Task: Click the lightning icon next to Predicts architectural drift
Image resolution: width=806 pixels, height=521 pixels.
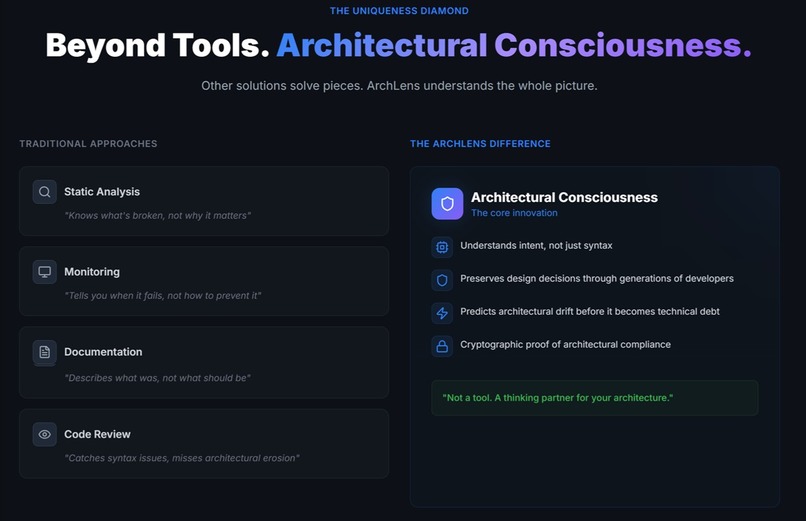Action: click(442, 313)
